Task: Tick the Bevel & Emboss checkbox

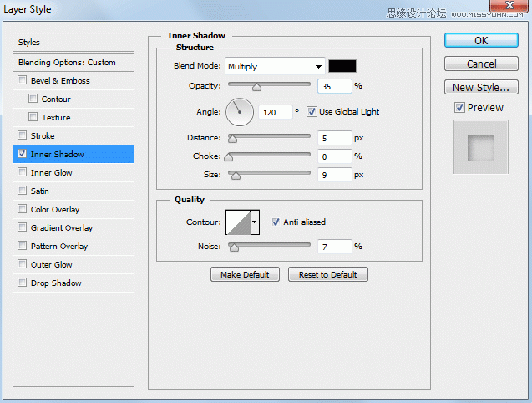Action: click(x=22, y=80)
